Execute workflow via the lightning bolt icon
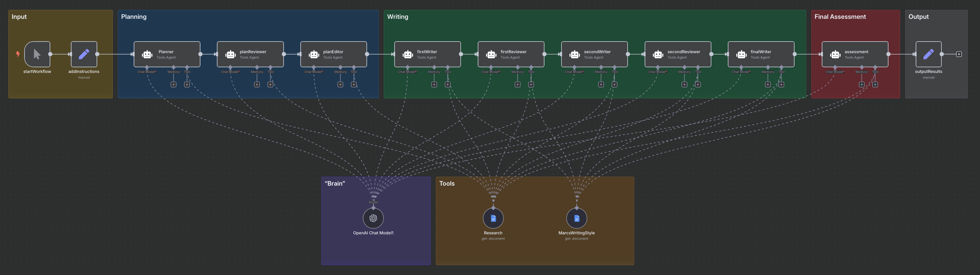The height and width of the screenshot is (275, 980). (18, 54)
